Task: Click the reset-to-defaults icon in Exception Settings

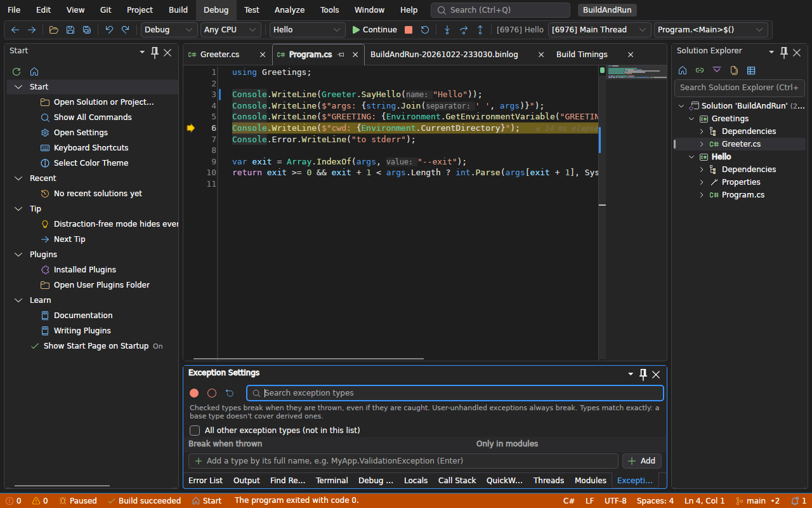Action: point(230,393)
